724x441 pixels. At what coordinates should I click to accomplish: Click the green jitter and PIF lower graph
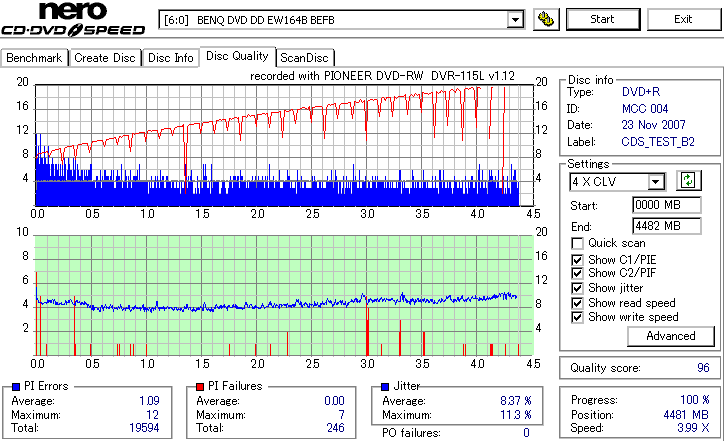click(284, 296)
